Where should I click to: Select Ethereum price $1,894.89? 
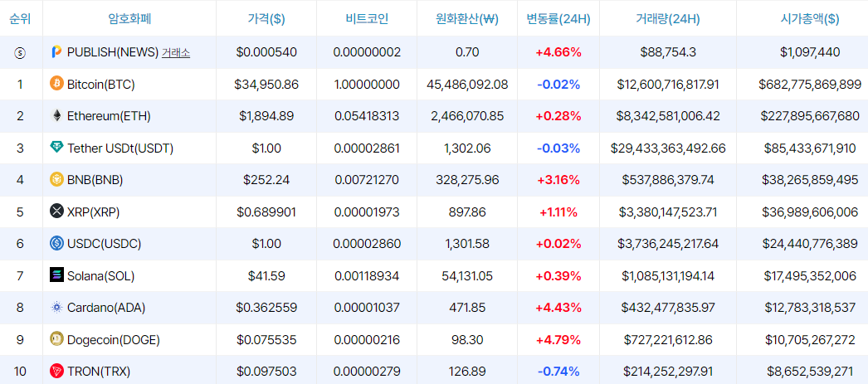[x=266, y=116]
